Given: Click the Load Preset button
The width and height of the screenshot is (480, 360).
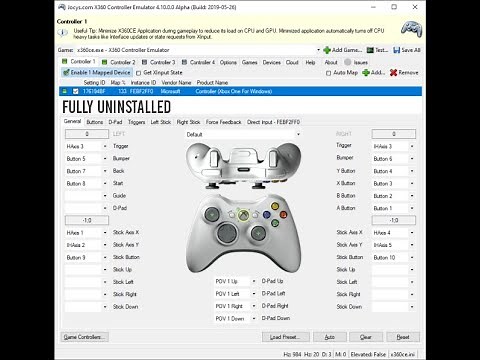Looking at the screenshot, I should tap(286, 337).
